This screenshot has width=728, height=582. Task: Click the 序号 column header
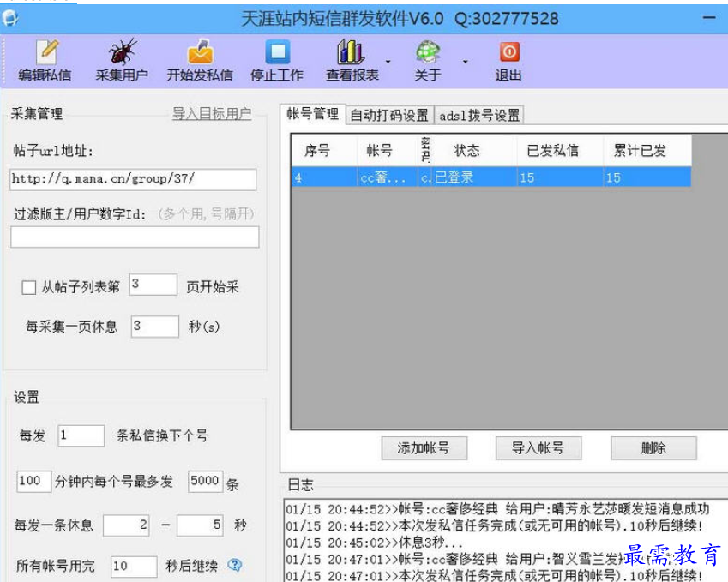324,150
